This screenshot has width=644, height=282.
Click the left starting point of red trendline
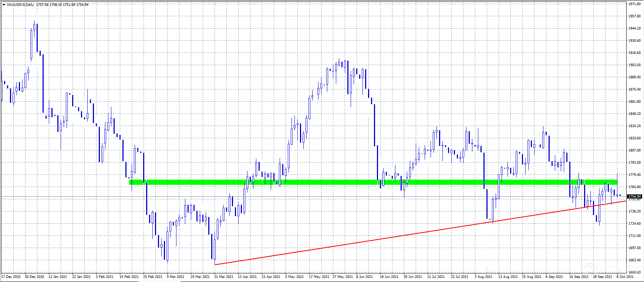click(x=215, y=265)
